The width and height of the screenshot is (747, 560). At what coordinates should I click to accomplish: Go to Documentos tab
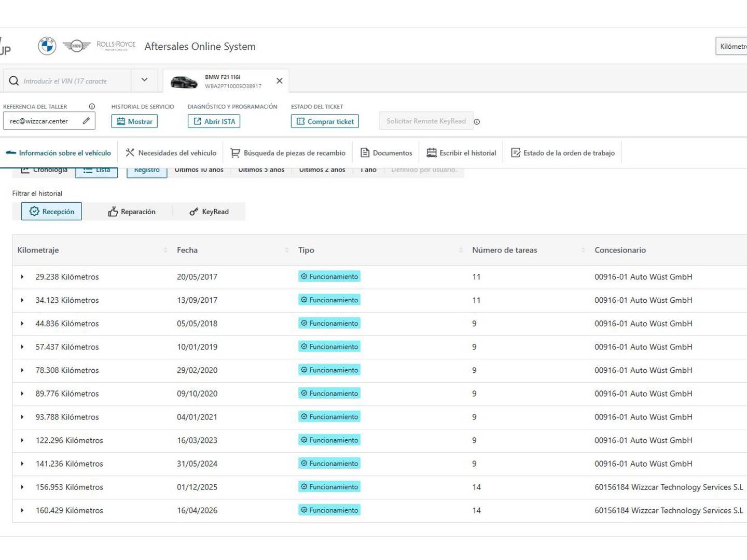click(x=386, y=153)
